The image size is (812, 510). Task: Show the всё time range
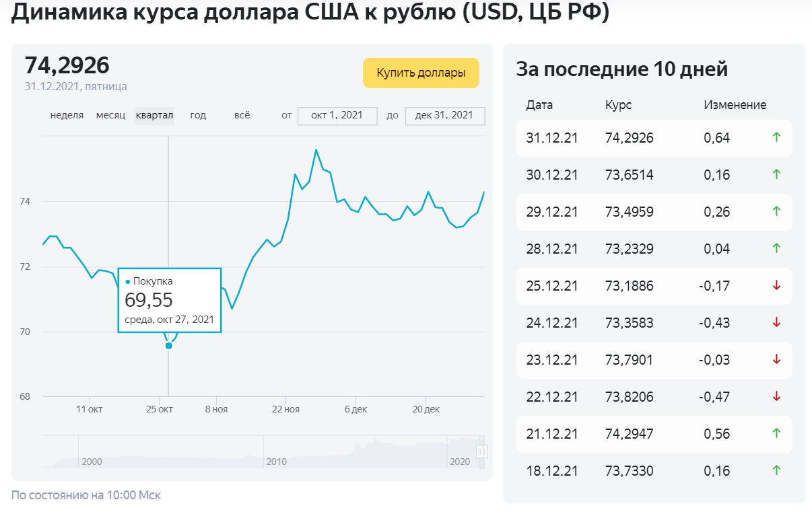[x=242, y=115]
